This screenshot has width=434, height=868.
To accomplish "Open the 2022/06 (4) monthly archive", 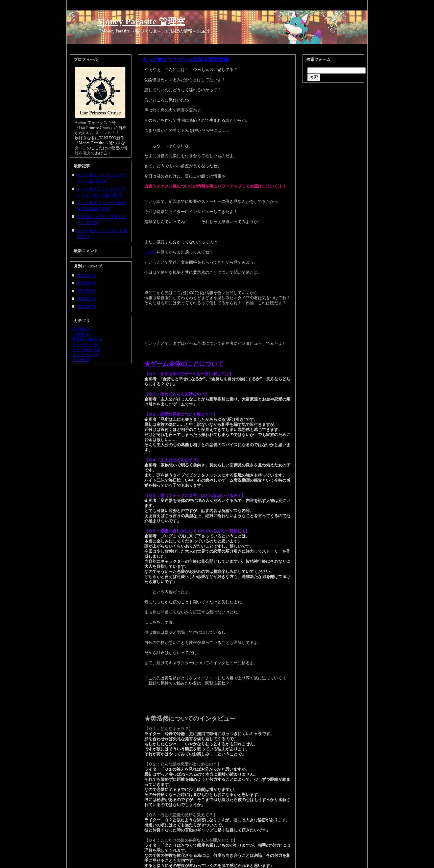I will pos(87,307).
